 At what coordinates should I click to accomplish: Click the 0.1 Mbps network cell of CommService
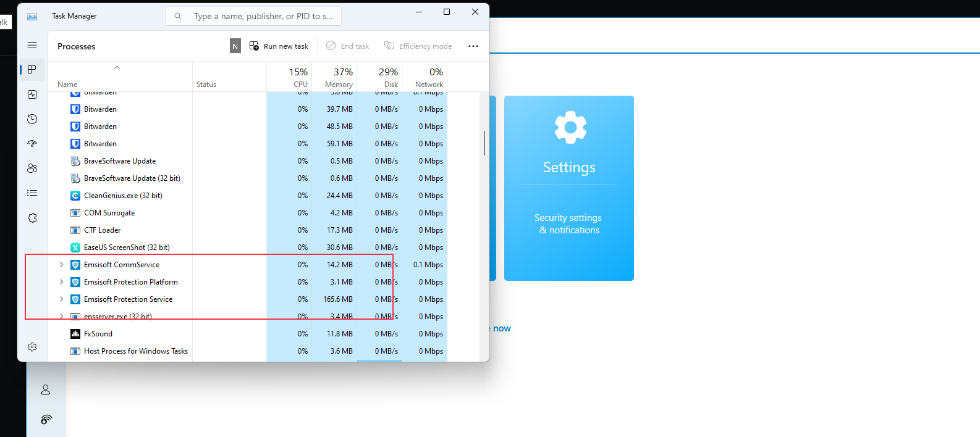[425, 265]
